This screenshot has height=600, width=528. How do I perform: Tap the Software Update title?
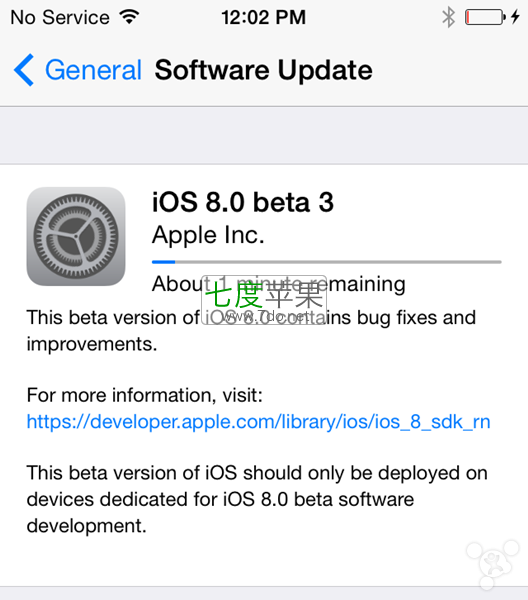pos(263,70)
